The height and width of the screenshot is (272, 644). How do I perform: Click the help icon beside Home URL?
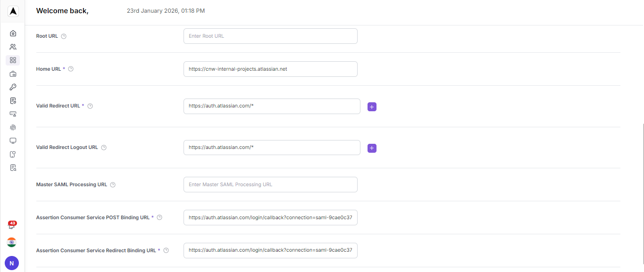coord(71,68)
